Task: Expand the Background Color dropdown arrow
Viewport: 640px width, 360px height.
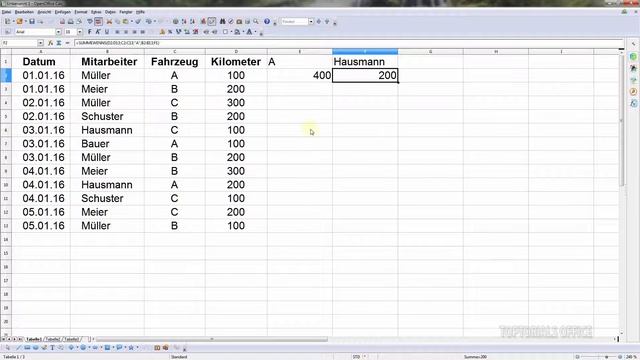Action: tap(244, 32)
